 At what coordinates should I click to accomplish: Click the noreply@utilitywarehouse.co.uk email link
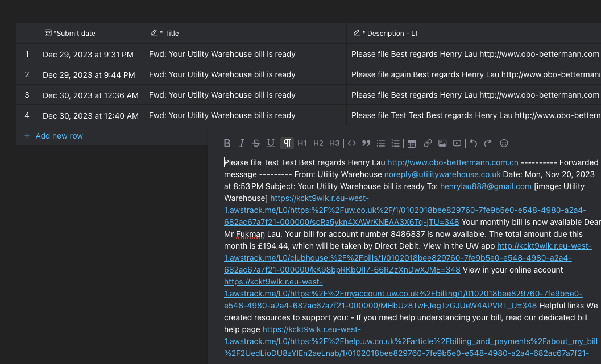[442, 174]
